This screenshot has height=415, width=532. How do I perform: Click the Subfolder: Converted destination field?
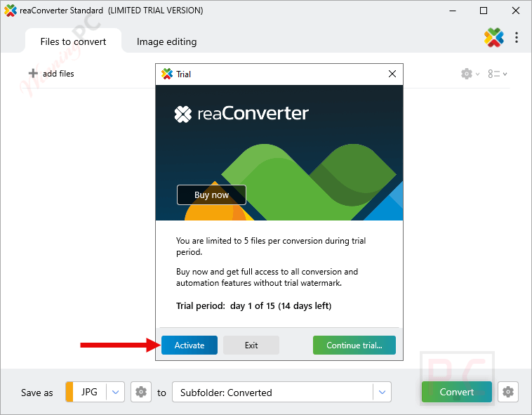pos(281,393)
